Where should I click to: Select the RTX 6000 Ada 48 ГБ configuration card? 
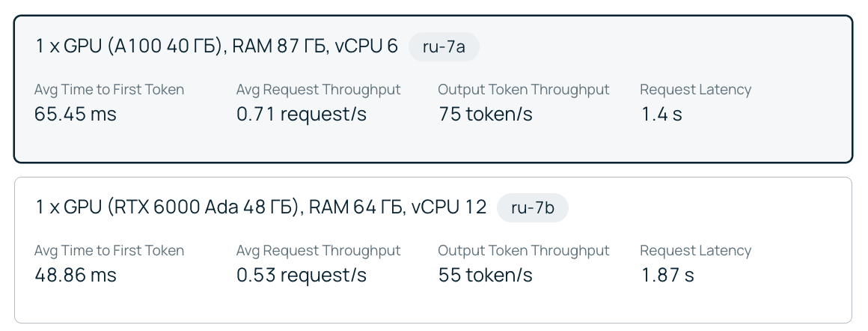pos(433,250)
